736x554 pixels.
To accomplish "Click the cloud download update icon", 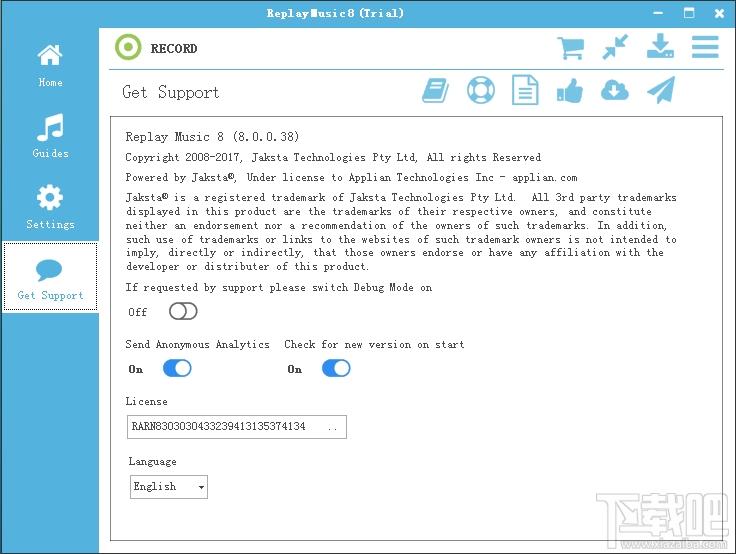I will pos(614,90).
